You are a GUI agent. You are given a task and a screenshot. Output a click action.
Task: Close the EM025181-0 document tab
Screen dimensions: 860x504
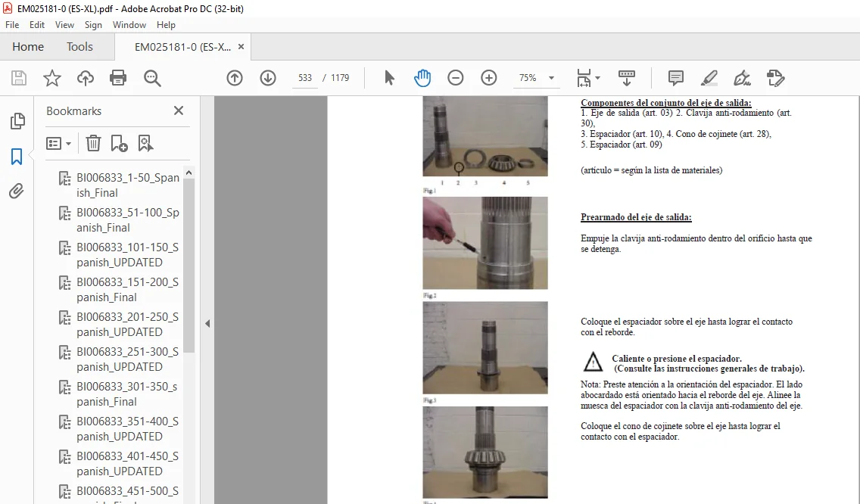coord(241,47)
